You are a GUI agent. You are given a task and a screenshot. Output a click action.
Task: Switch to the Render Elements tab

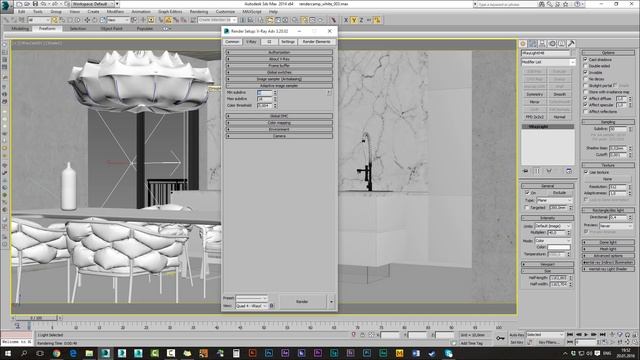click(317, 42)
